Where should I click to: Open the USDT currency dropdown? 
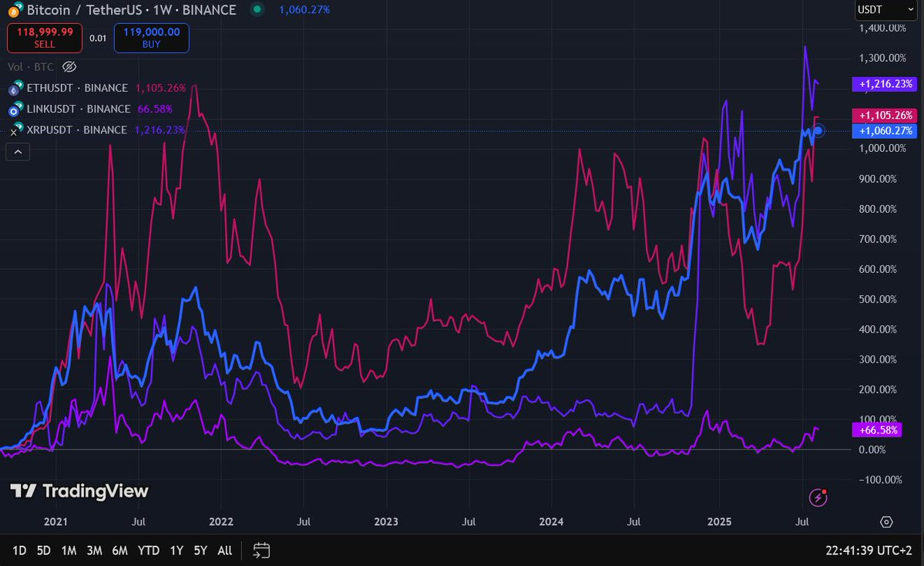click(885, 10)
